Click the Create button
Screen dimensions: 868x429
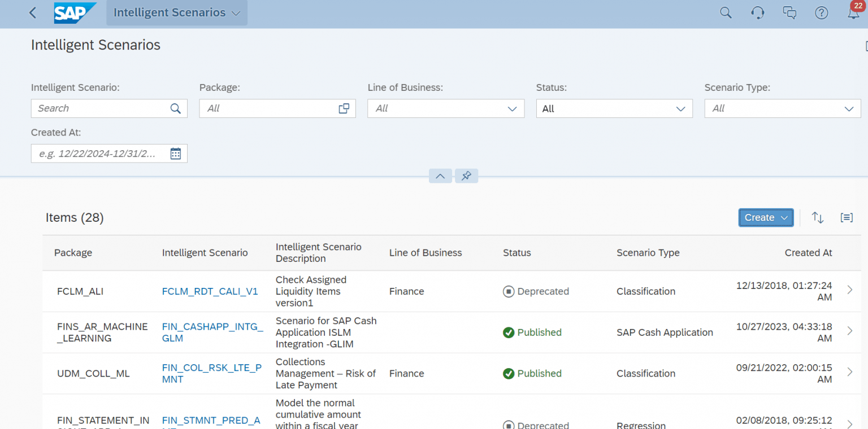(x=760, y=217)
